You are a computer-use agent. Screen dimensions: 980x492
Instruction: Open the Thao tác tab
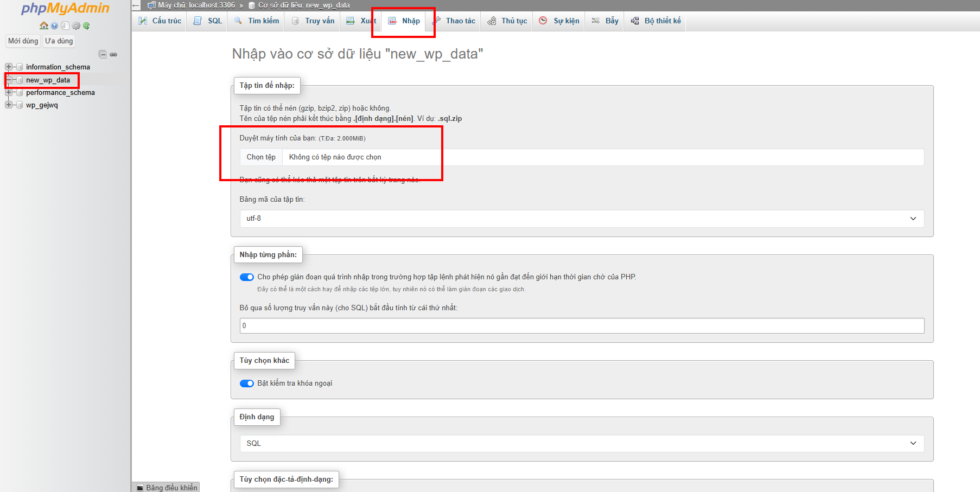point(454,21)
